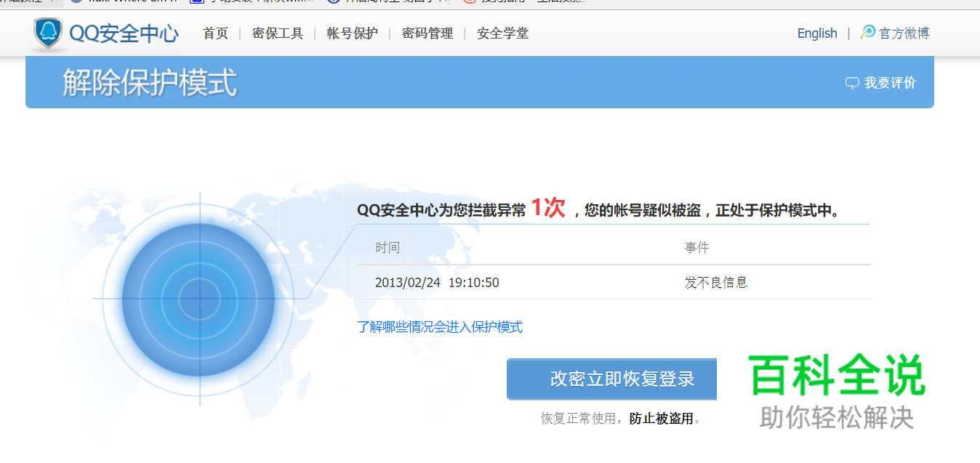Select the 发不良信息 event cell
Image resolution: width=980 pixels, height=463 pixels.
click(x=716, y=283)
